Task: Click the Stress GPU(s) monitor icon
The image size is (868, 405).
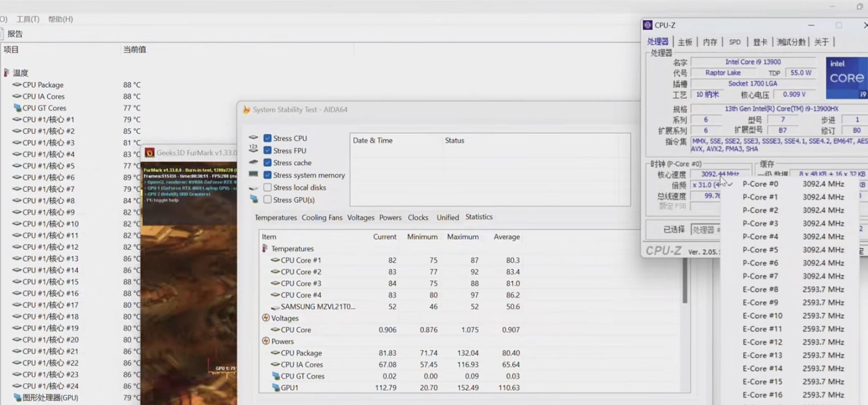Action: point(253,199)
